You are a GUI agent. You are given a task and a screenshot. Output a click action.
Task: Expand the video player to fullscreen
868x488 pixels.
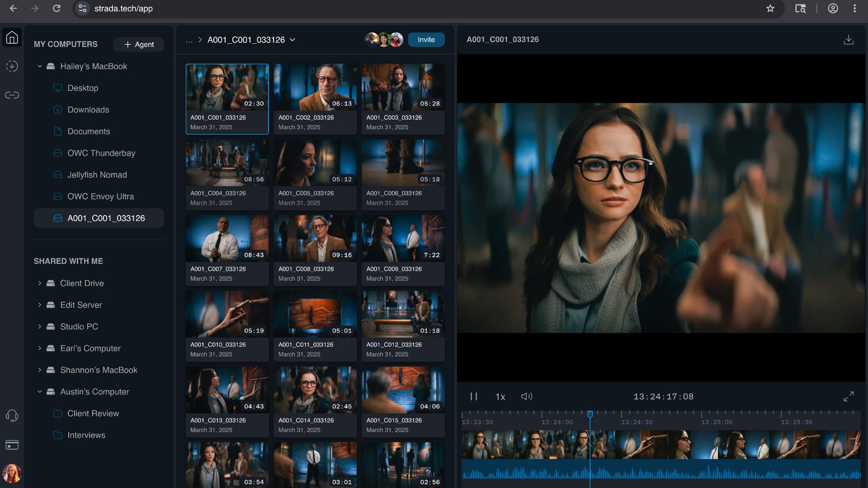click(x=849, y=397)
